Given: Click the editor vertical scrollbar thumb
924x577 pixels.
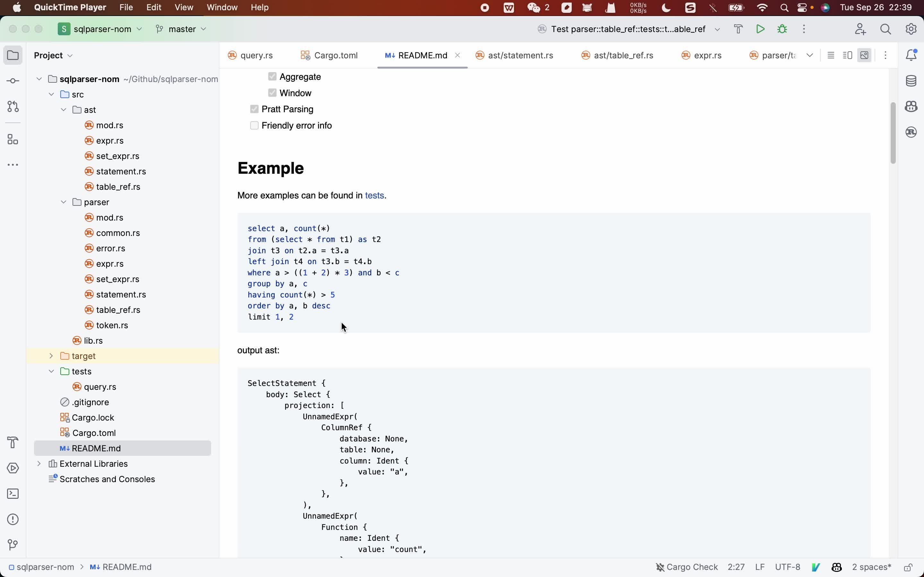Looking at the screenshot, I should 893,133.
